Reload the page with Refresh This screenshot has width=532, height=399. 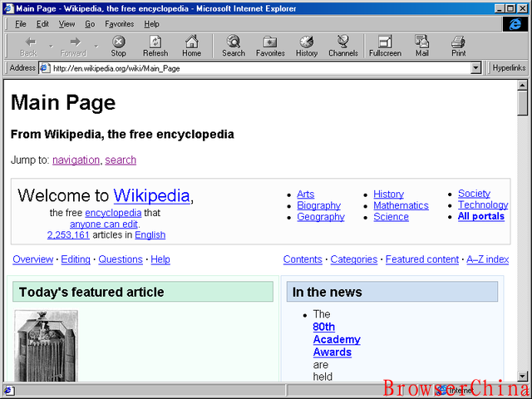tap(155, 47)
